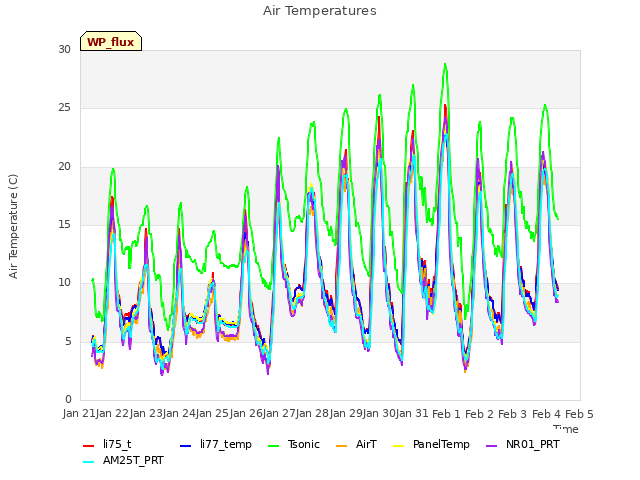Screen dimensions: 640x480
Task: Click the green Tsonic legend swatch
Action: (274, 445)
